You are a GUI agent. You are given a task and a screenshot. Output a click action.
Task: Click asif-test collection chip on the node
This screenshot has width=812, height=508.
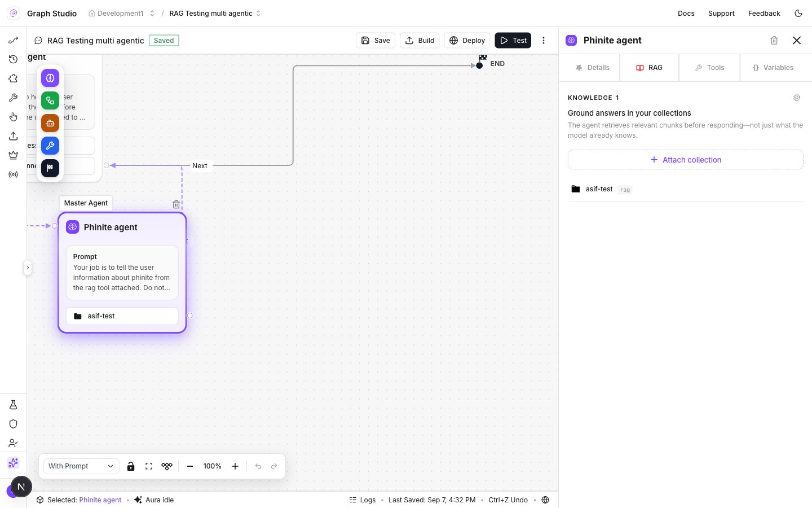tap(122, 316)
